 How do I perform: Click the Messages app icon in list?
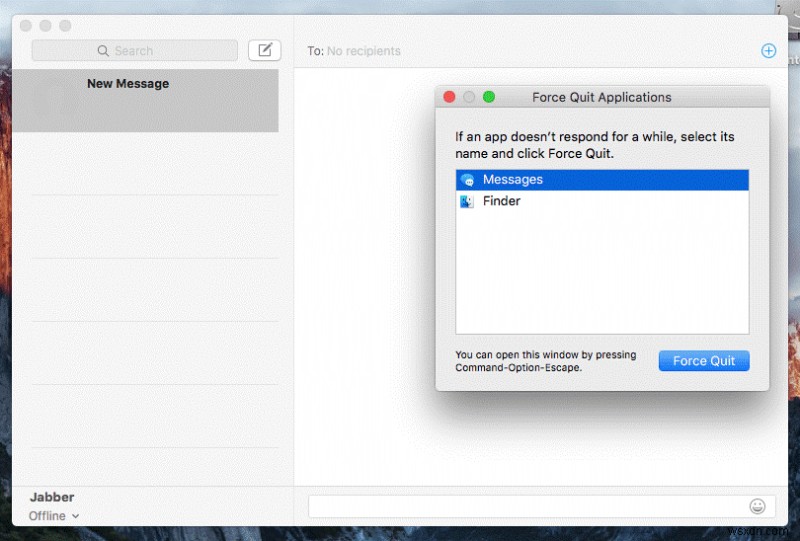[467, 180]
